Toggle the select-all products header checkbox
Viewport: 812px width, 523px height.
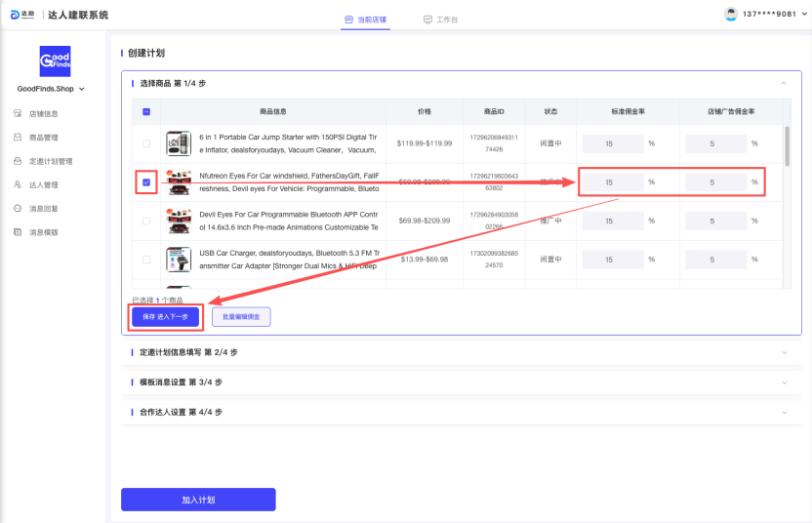pos(146,111)
